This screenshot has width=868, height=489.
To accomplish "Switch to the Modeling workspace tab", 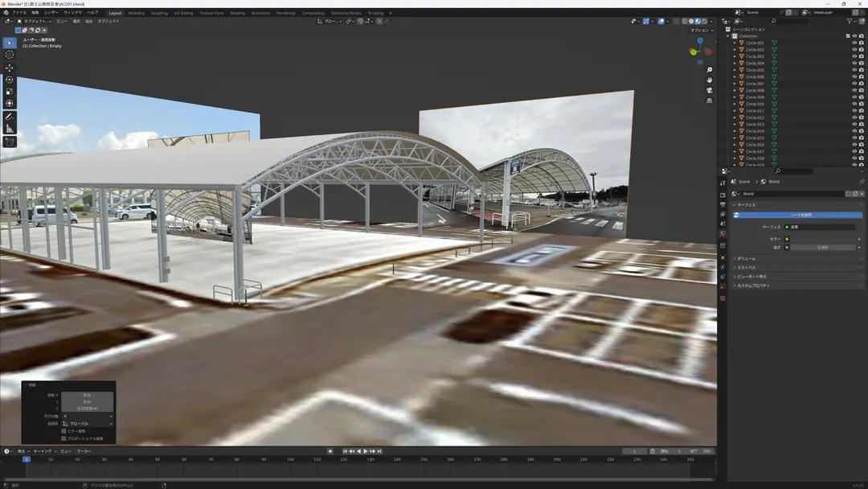I will pos(136,13).
